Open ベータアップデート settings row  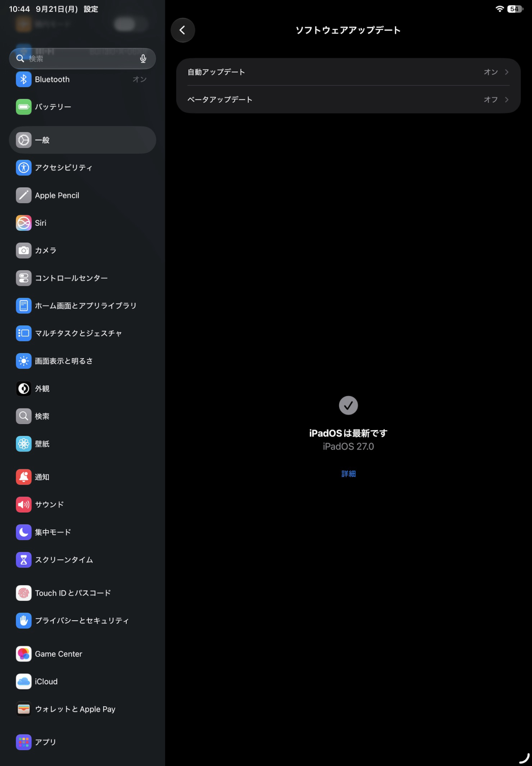click(x=348, y=99)
